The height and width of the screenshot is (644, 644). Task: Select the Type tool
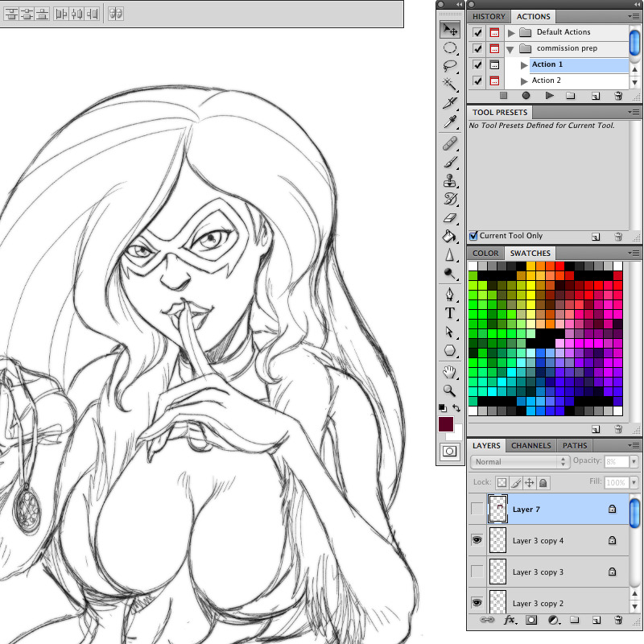(450, 313)
